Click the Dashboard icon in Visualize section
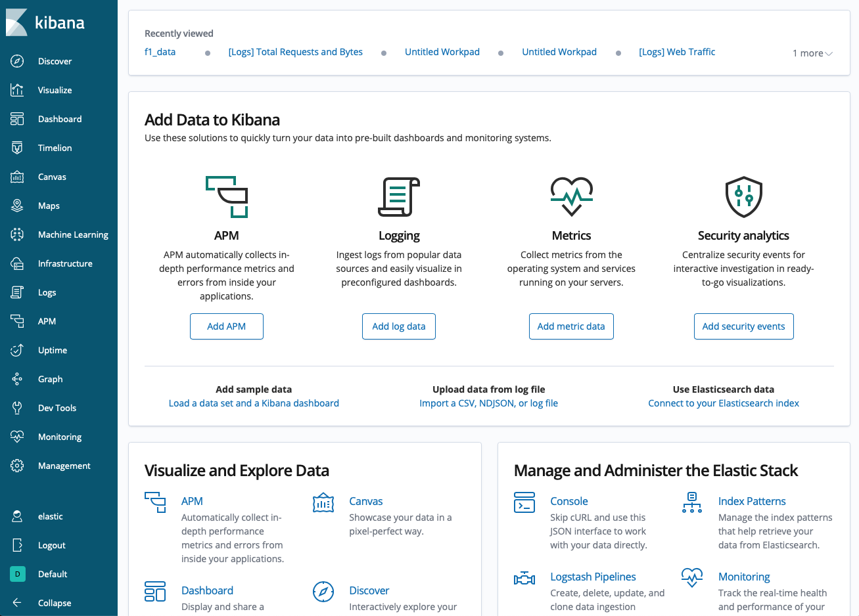The height and width of the screenshot is (616, 859). click(x=155, y=591)
